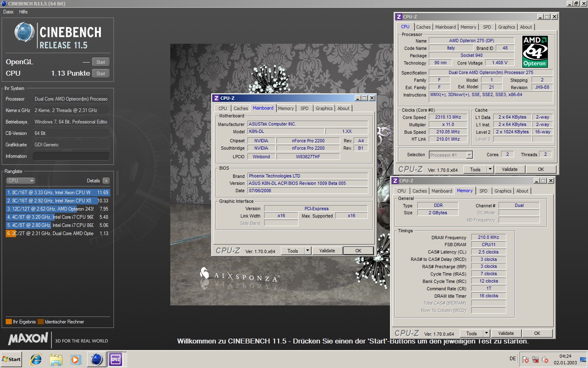
Task: Click the Action Center flag tray icon
Action: pos(526,359)
